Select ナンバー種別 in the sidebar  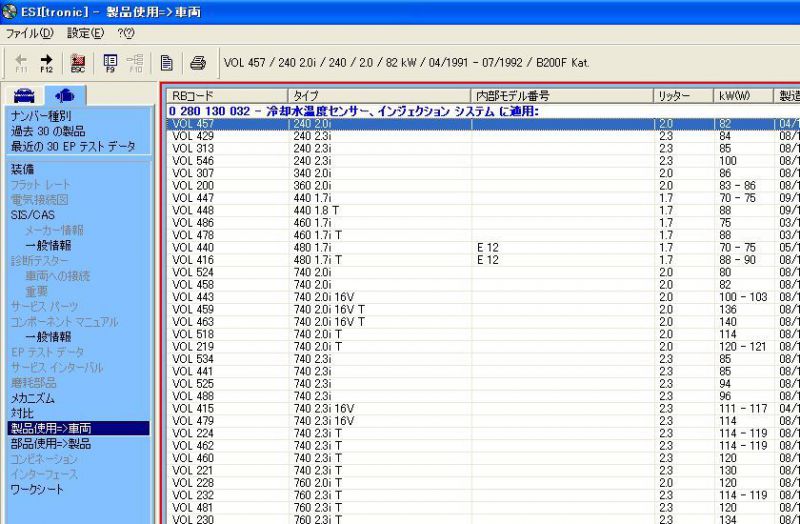[41, 116]
